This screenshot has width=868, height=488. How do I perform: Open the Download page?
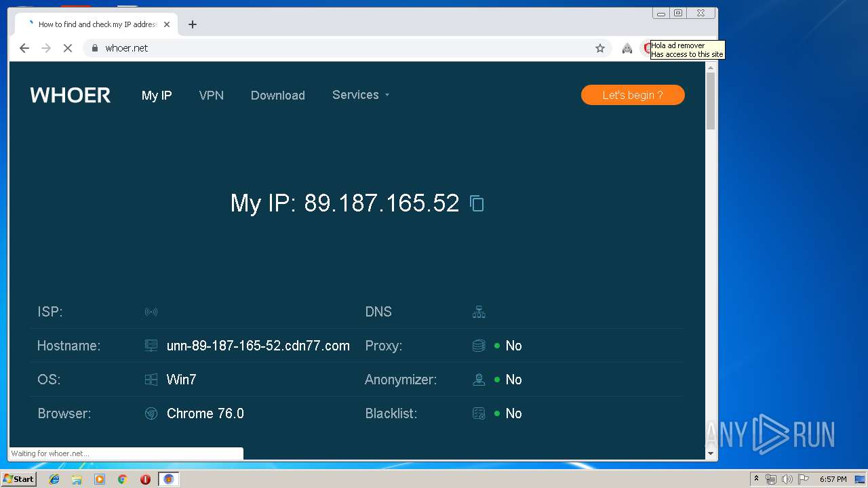[278, 96]
